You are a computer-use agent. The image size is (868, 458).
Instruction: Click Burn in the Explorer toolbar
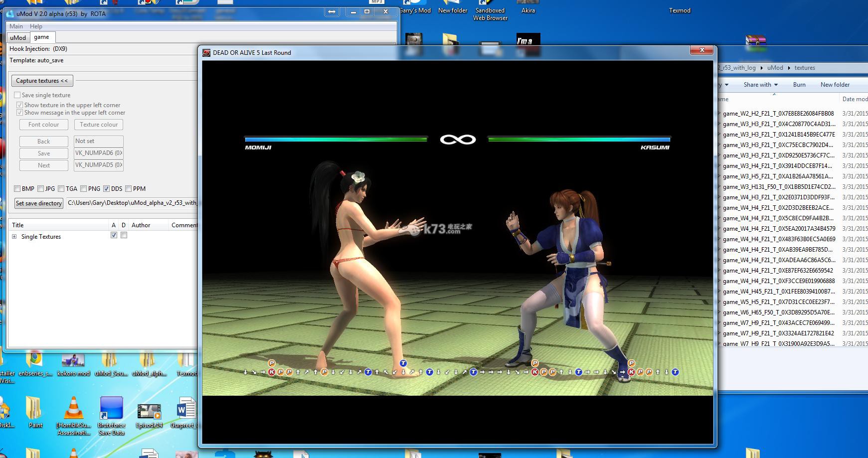coord(799,85)
